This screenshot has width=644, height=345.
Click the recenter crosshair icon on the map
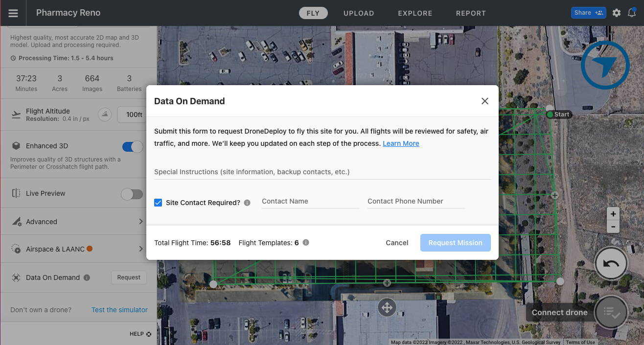pos(387,307)
